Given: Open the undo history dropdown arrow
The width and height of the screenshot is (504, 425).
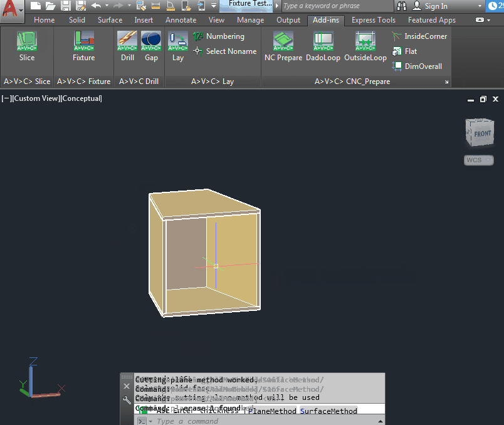Looking at the screenshot, I should click(x=107, y=6).
